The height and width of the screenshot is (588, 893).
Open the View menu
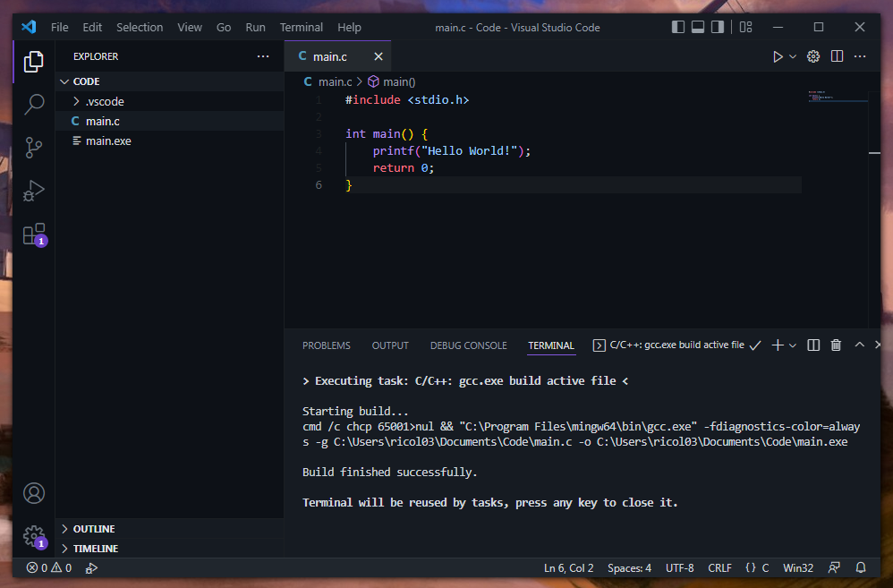click(190, 28)
